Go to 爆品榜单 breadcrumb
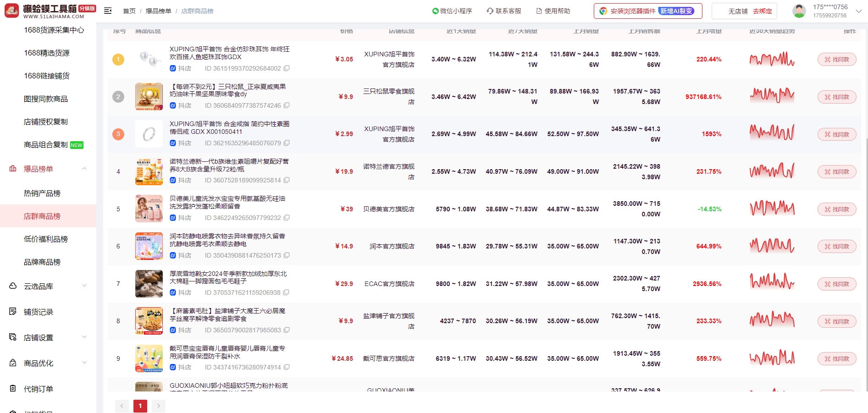 point(158,11)
